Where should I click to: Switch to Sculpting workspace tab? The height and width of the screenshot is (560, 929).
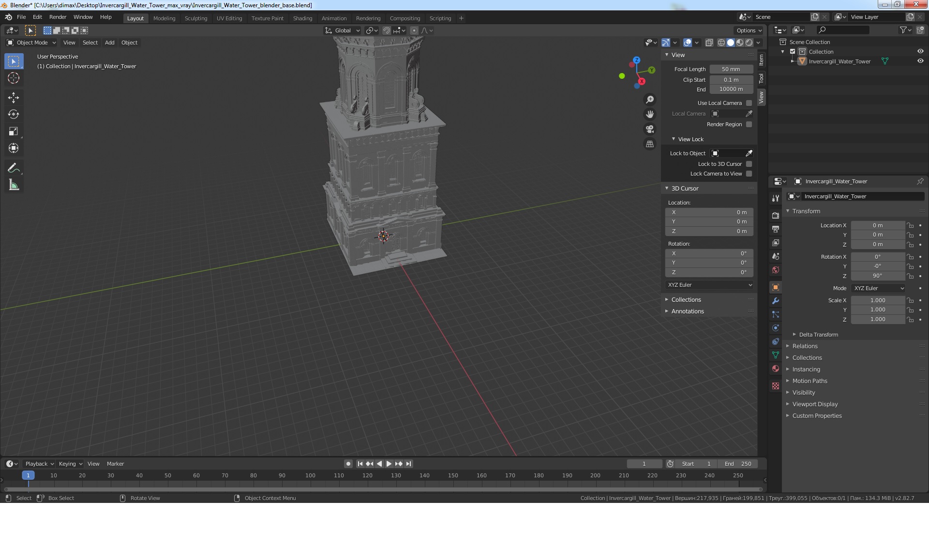(x=196, y=18)
